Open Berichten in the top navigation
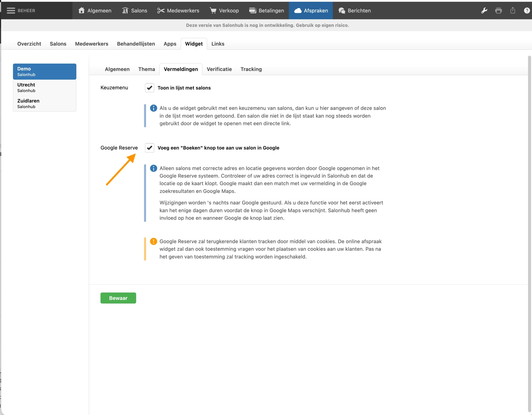Viewport: 532px width, 415px height. coord(354,10)
